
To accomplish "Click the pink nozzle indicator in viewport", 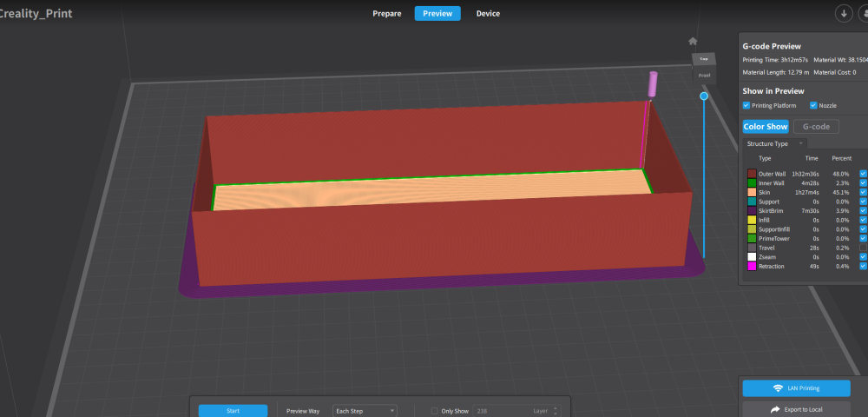I will pyautogui.click(x=653, y=85).
